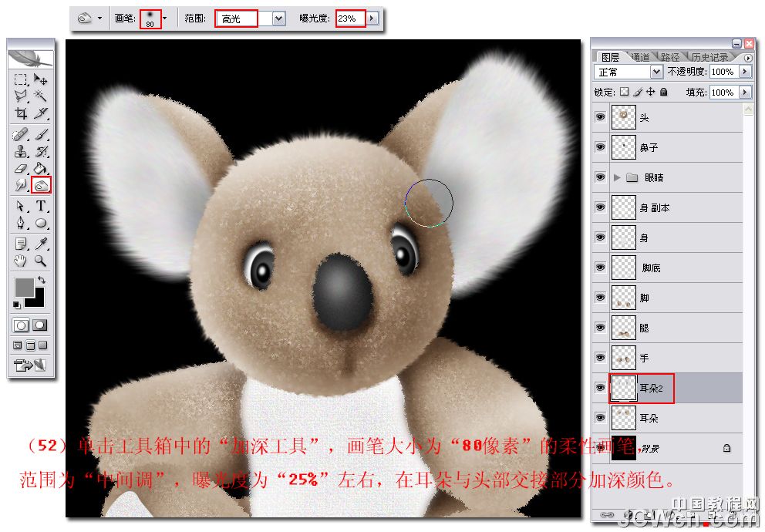Click the 不透明度 100% value field
765x532 pixels.
(724, 72)
